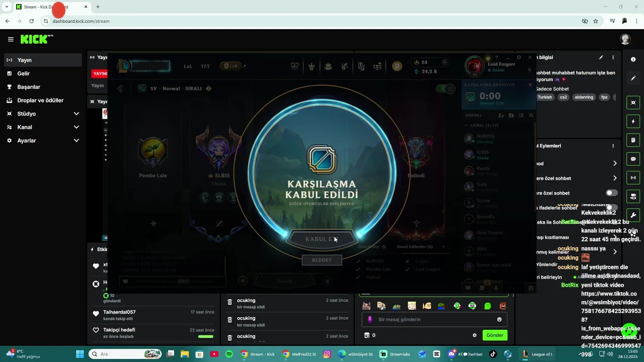Add a friend in League social panel
The width and height of the screenshot is (644, 362).
501,115
